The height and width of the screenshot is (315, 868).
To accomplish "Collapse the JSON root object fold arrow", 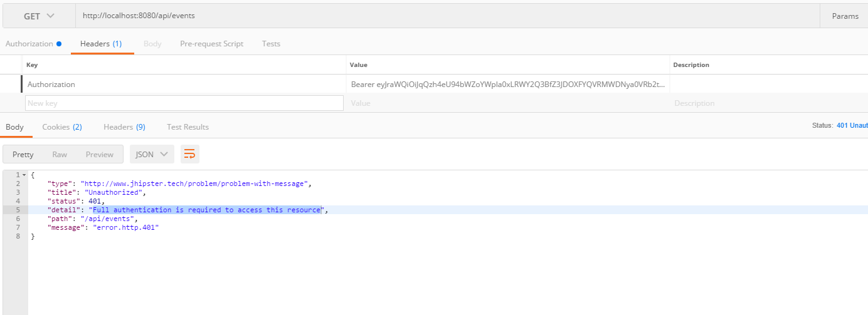I will 24,175.
